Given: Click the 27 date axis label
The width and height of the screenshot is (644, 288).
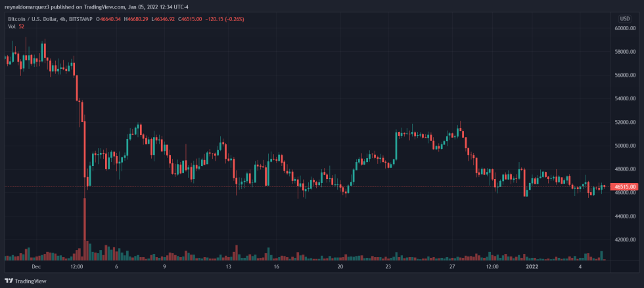Looking at the screenshot, I should click(x=452, y=266).
